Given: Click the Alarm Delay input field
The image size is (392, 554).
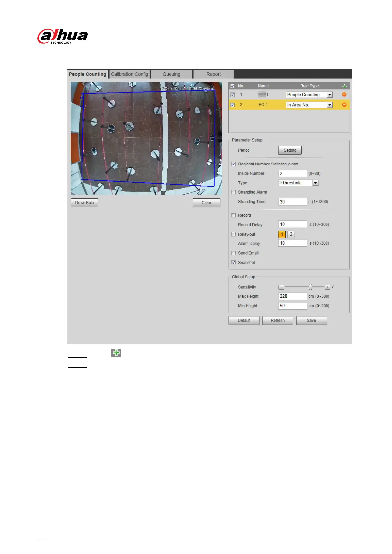Looking at the screenshot, I should pos(293,243).
